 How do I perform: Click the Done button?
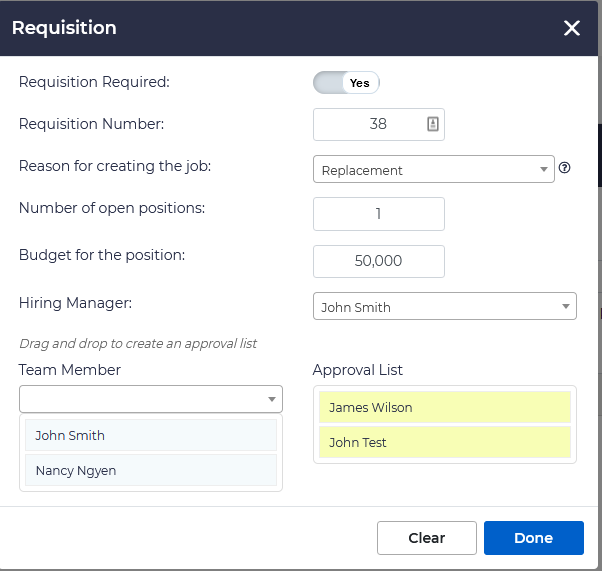click(x=533, y=538)
